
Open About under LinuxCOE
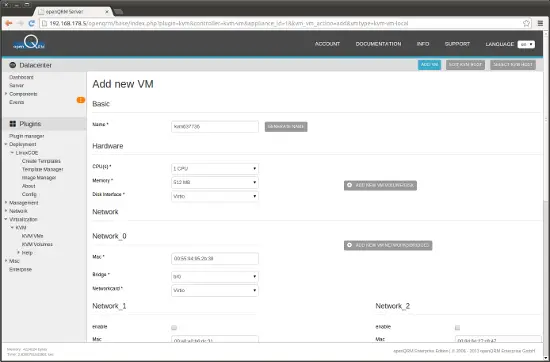[29, 186]
